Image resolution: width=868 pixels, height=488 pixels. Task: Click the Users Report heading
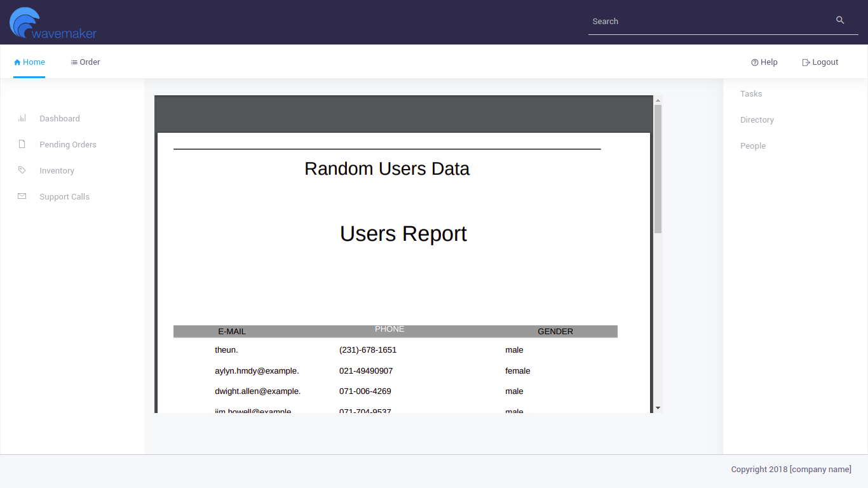click(x=403, y=234)
